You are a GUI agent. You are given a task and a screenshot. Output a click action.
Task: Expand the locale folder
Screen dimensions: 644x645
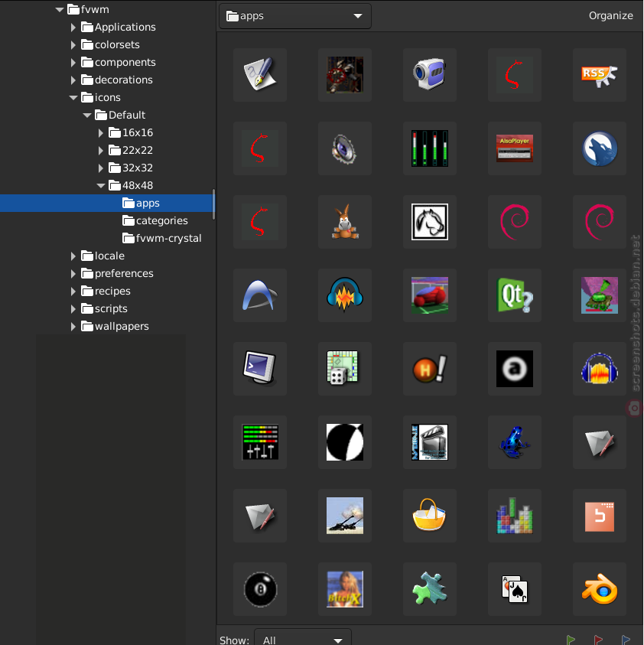(73, 256)
